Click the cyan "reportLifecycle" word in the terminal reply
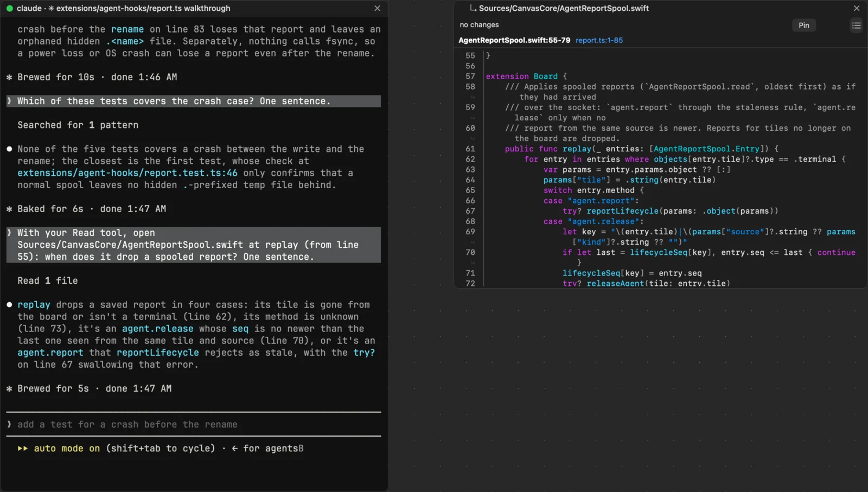The height and width of the screenshot is (492, 868). coord(158,353)
